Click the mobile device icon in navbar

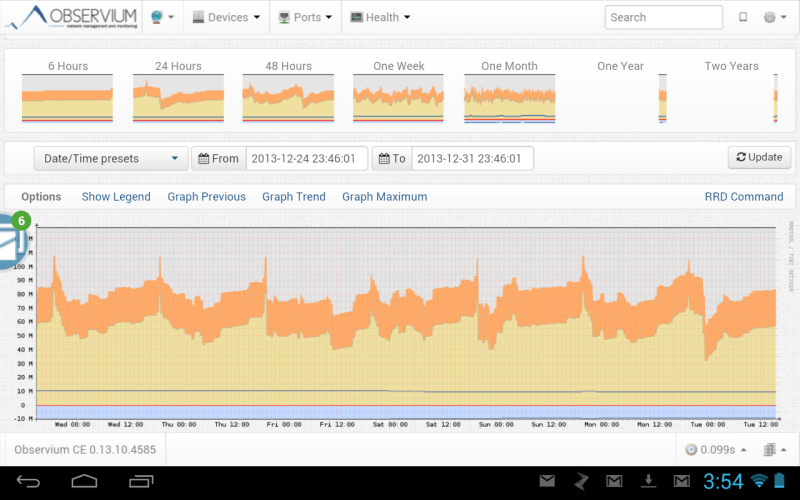coord(743,17)
